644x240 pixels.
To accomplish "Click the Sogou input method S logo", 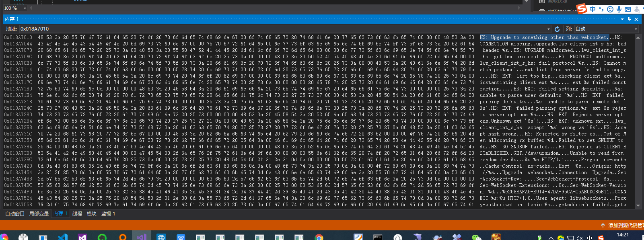I will [x=582, y=9].
